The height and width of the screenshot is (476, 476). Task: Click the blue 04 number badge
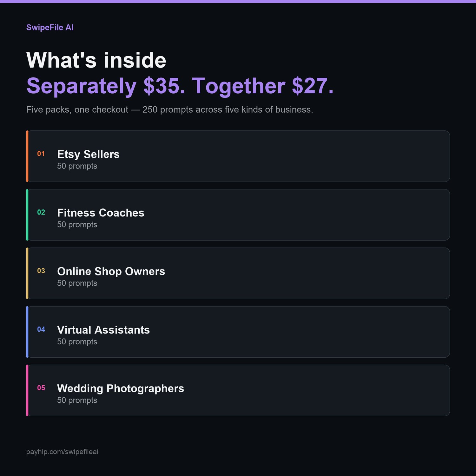(41, 329)
